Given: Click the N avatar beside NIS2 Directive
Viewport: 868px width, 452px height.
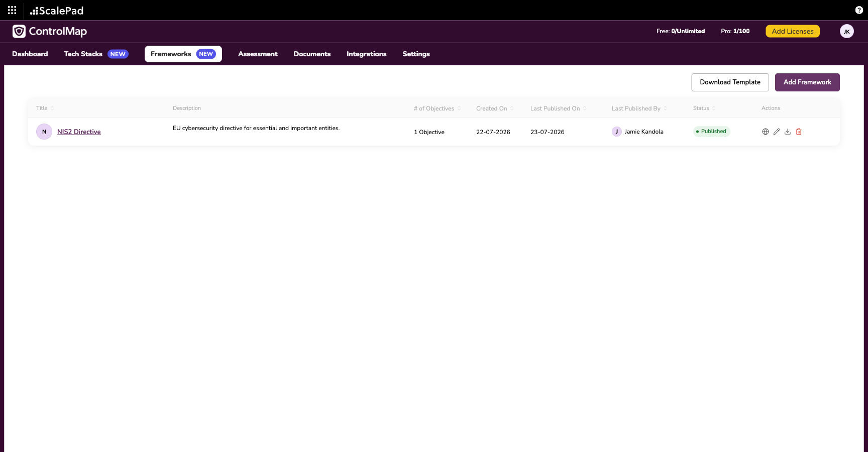Looking at the screenshot, I should [x=44, y=132].
